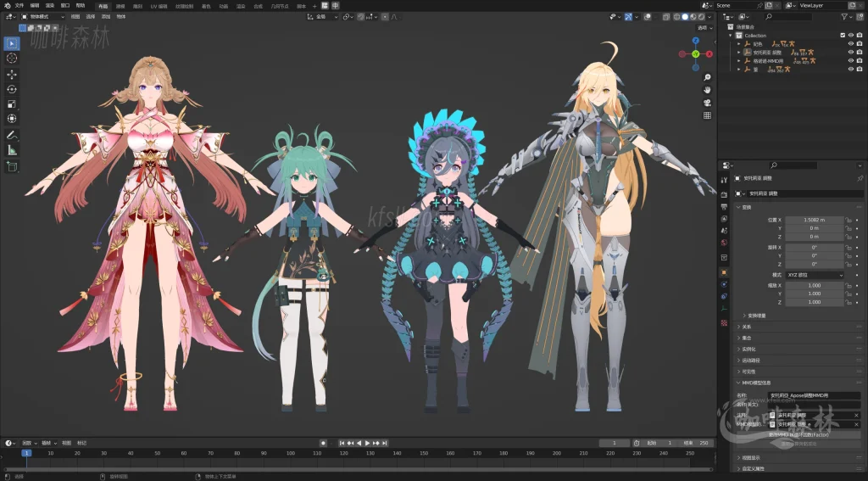Image resolution: width=868 pixels, height=481 pixels.
Task: Open the World properties tab icon
Action: click(724, 243)
